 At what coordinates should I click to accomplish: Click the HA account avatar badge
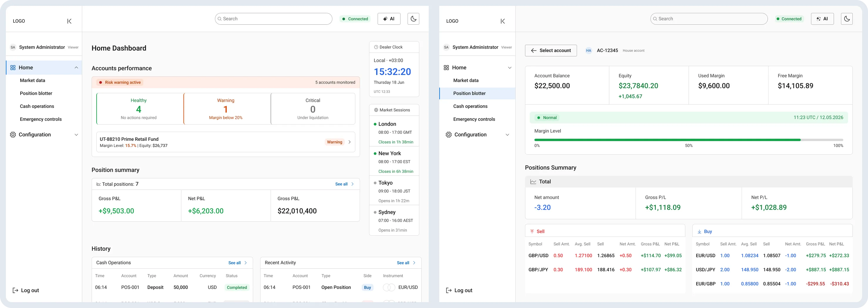[588, 51]
